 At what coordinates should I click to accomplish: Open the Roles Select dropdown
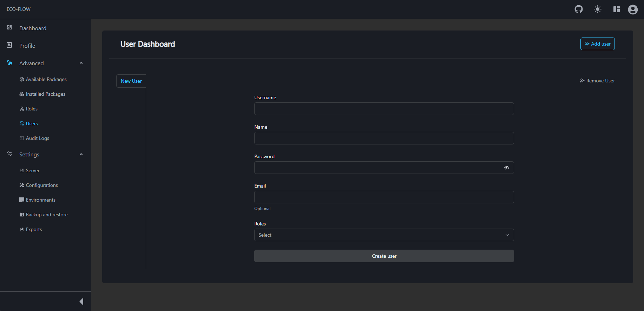tap(384, 235)
